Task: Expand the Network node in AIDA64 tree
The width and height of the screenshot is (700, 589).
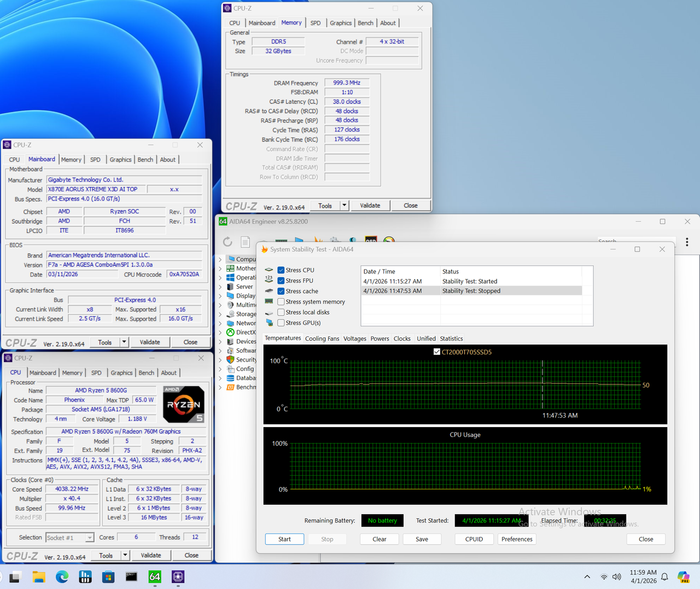Action: point(220,323)
